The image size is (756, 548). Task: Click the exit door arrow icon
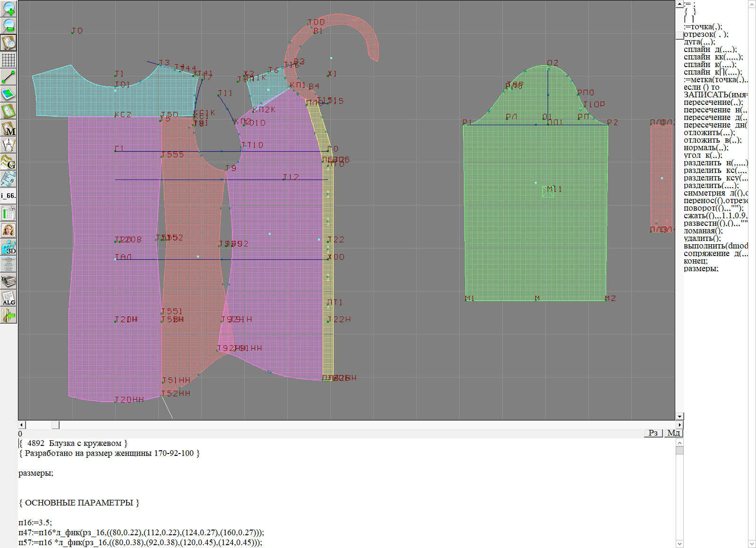coord(9,315)
